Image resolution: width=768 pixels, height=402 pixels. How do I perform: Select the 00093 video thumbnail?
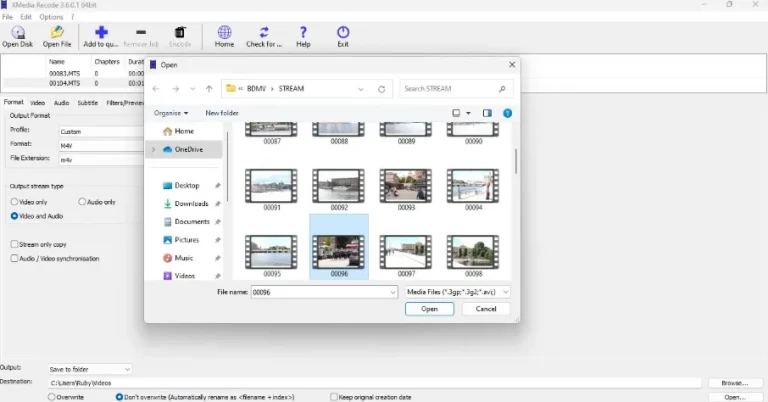[x=406, y=190]
